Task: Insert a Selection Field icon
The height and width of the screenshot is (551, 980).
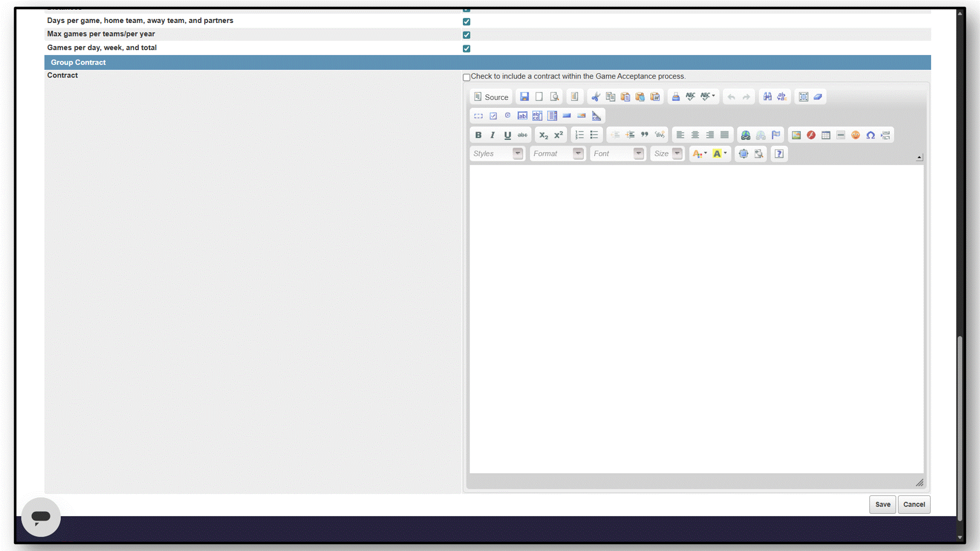Action: click(552, 116)
